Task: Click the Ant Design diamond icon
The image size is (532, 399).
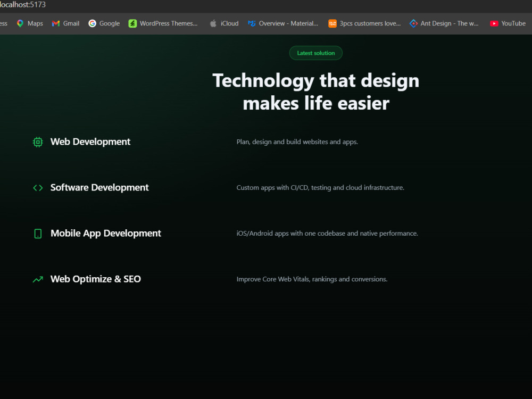Action: tap(413, 23)
